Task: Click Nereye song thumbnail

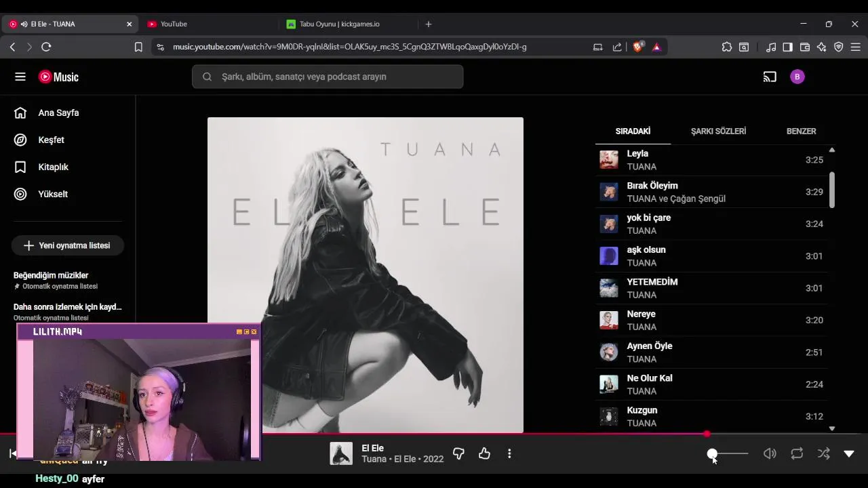Action: point(609,320)
